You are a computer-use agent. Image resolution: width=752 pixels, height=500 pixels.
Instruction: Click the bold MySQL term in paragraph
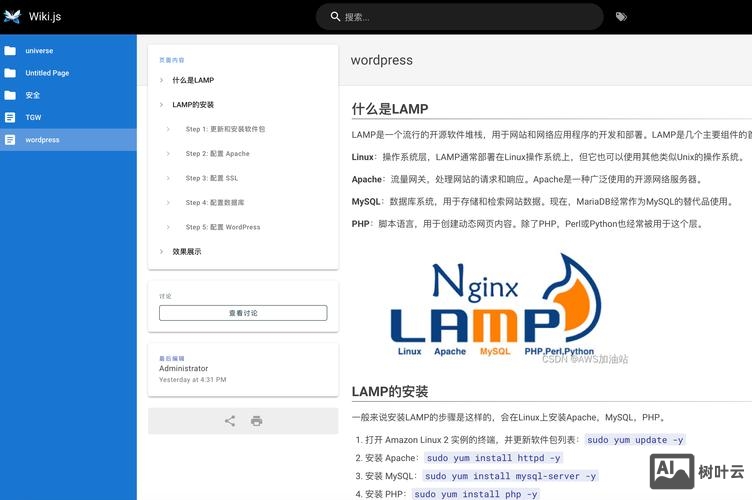point(366,201)
